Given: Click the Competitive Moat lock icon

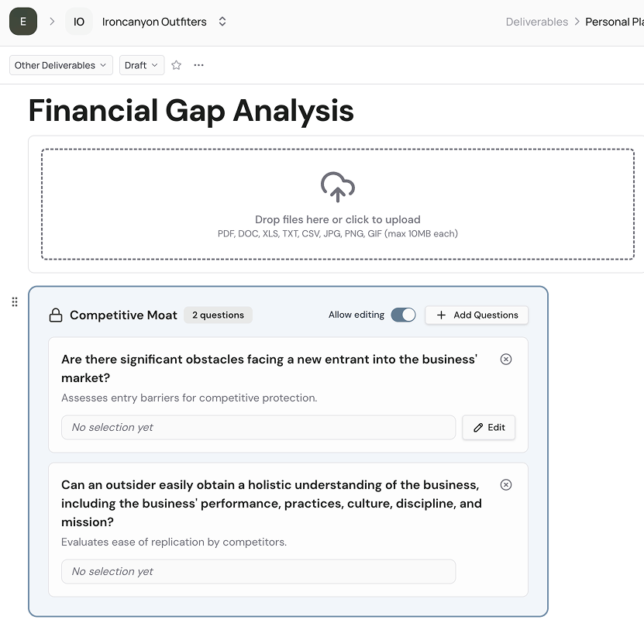Looking at the screenshot, I should [x=56, y=315].
